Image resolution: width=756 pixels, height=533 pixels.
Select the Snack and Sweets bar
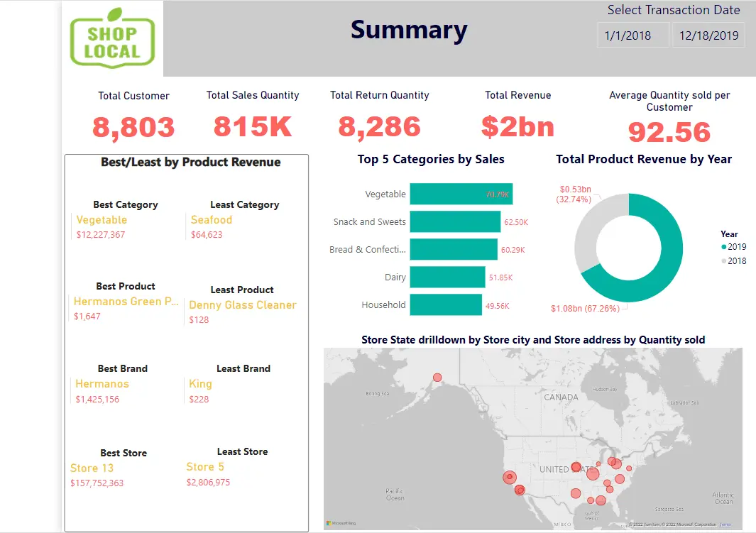point(455,221)
